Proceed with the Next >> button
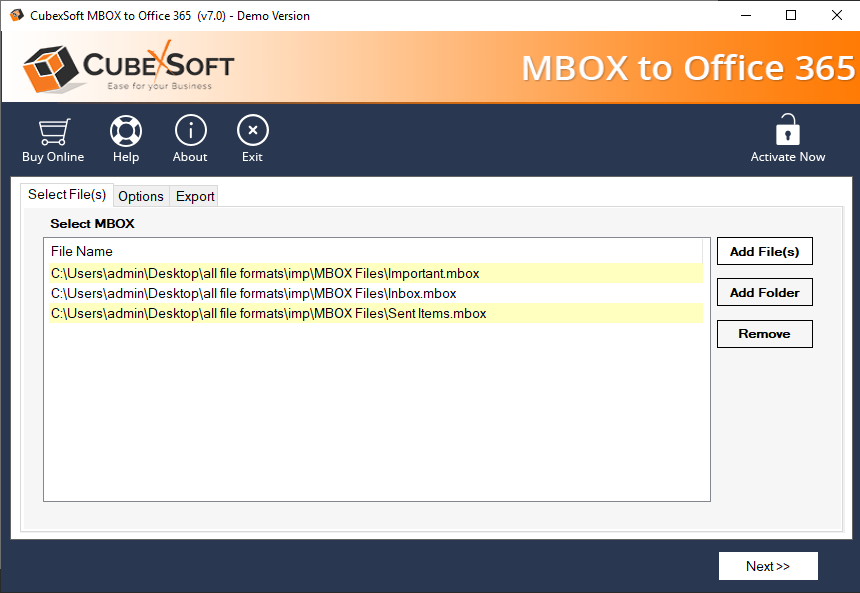The width and height of the screenshot is (860, 593). [767, 566]
